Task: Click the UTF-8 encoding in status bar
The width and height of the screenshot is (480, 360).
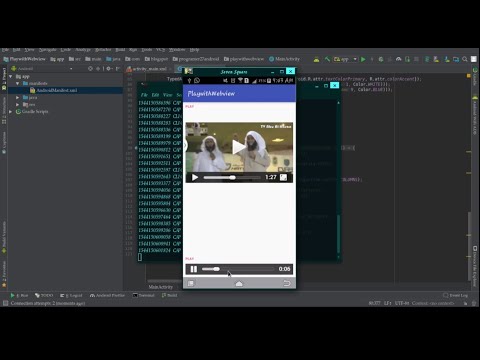Action: coord(402,303)
